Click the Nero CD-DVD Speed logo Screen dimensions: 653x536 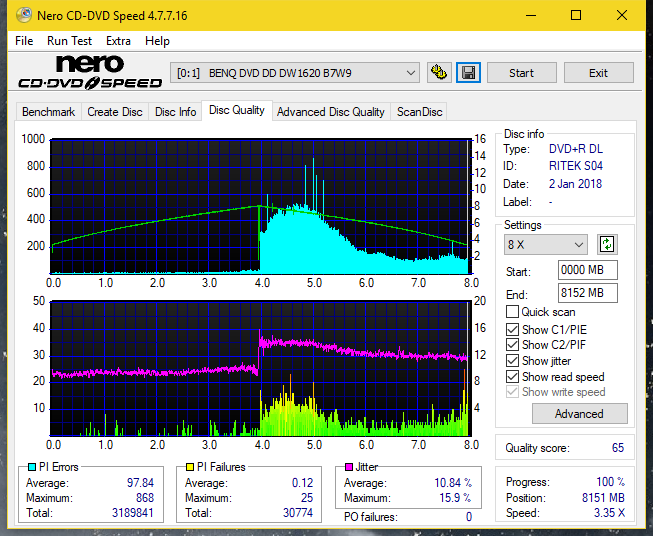click(90, 73)
